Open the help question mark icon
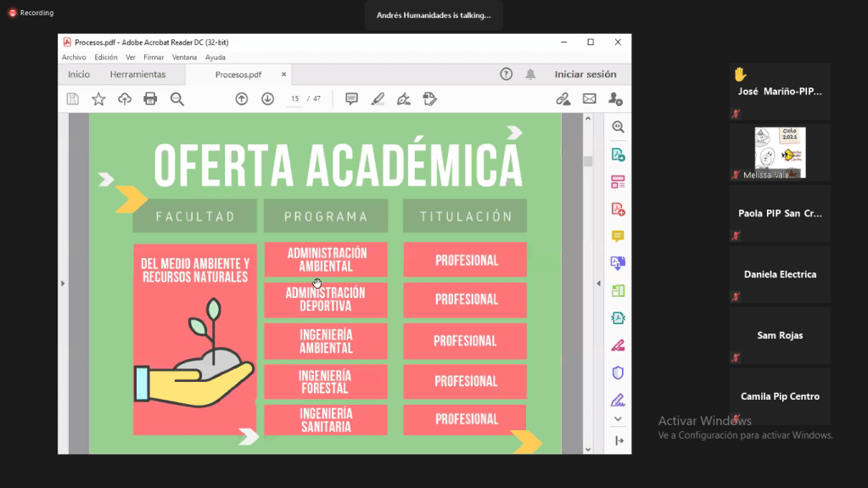Screen dimensions: 868x488 pyautogui.click(x=507, y=75)
